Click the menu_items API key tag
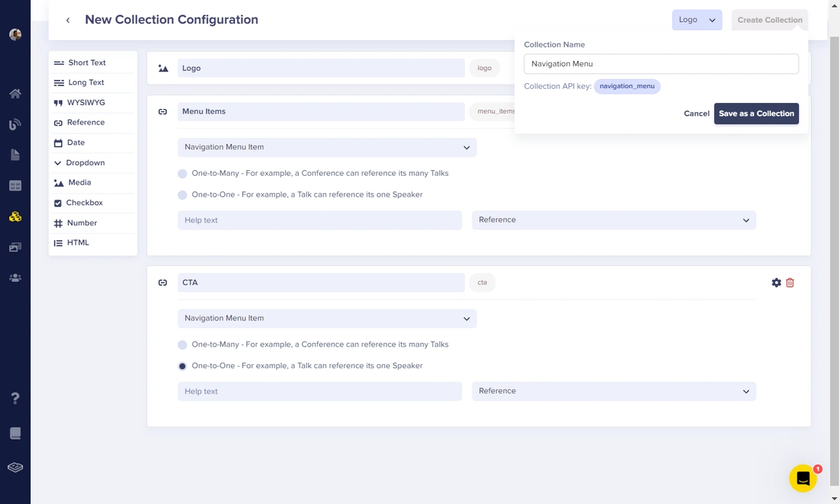840x504 pixels. 493,111
